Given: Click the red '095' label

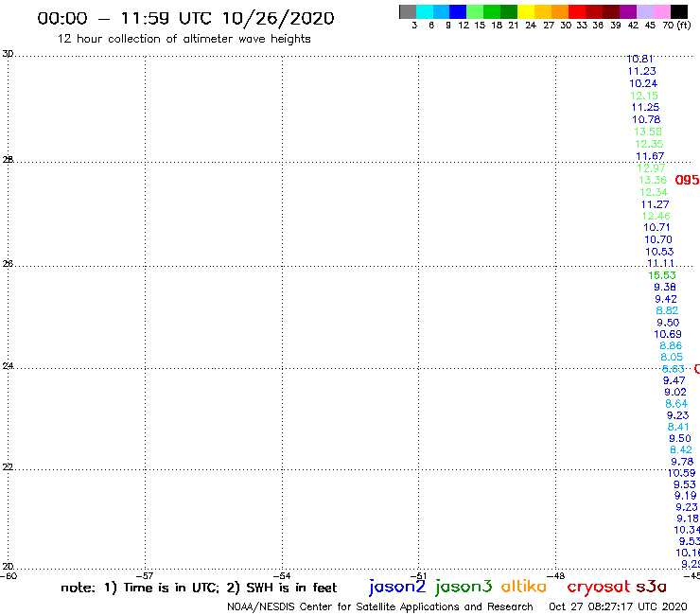Looking at the screenshot, I should [687, 180].
